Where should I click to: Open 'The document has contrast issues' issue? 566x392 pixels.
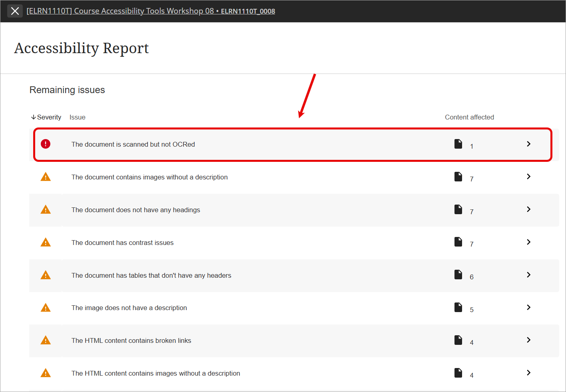click(x=122, y=243)
